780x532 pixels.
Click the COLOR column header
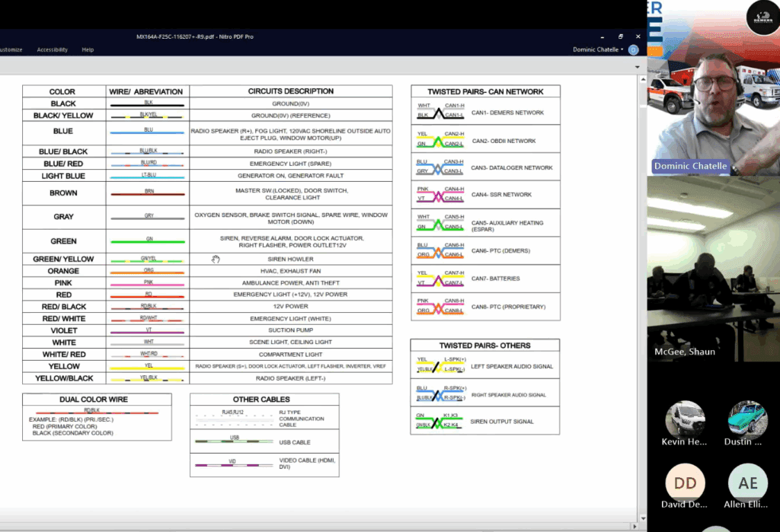62,91
